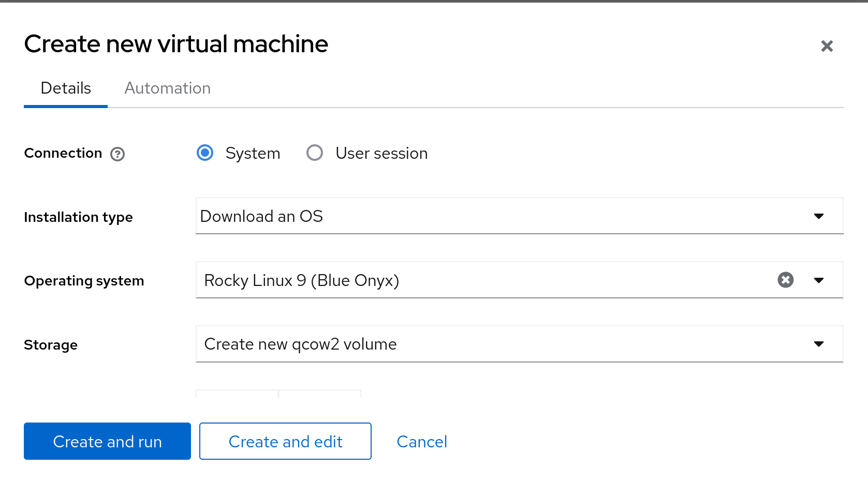Click the X inside the OS selection field
Viewport: 868px width, 482px height.
[x=785, y=280]
